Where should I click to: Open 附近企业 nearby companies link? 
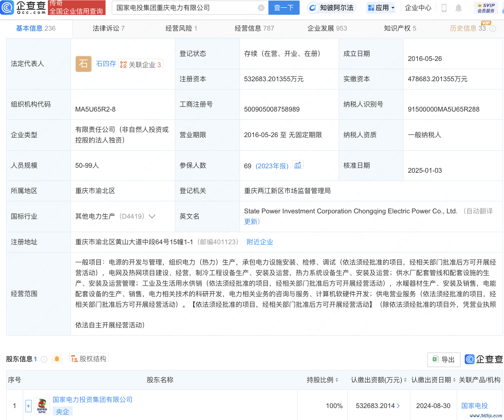pos(260,242)
